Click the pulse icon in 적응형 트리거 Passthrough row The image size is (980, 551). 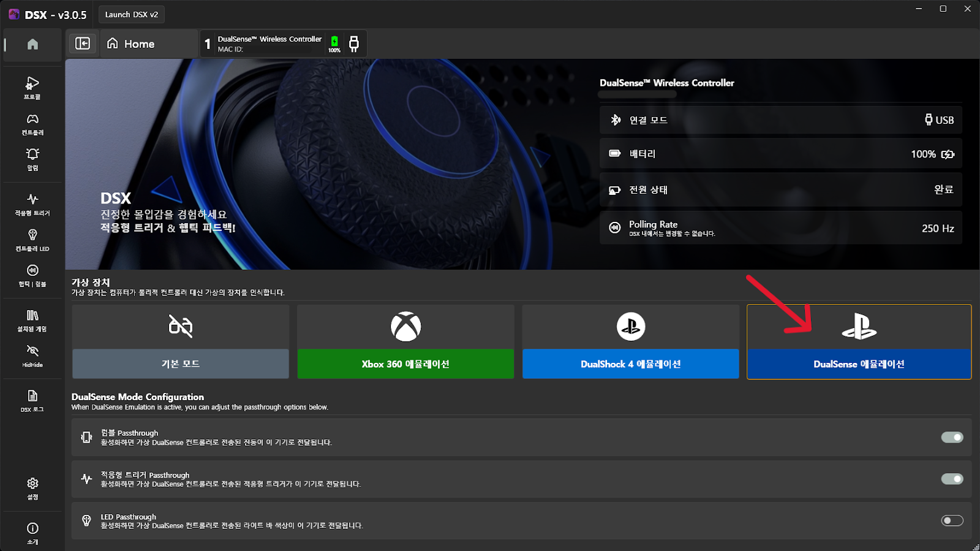point(86,479)
